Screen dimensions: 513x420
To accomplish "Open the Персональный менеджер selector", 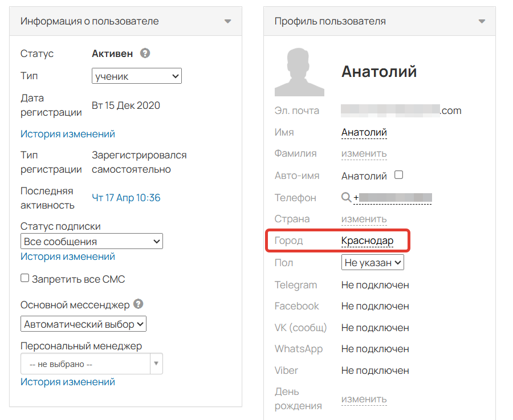I will [91, 364].
